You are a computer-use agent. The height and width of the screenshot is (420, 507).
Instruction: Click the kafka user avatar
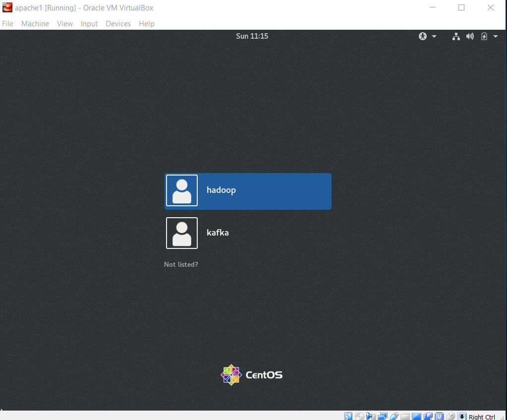pyautogui.click(x=182, y=233)
